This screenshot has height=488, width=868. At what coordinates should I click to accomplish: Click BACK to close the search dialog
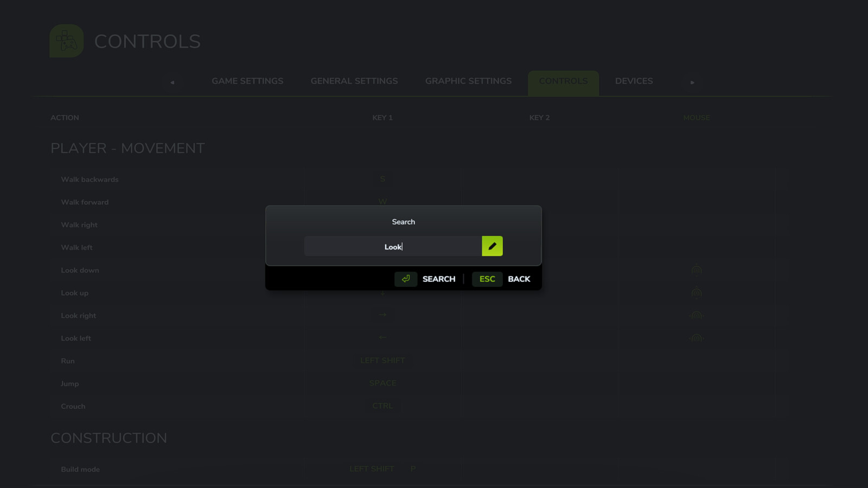(x=519, y=279)
